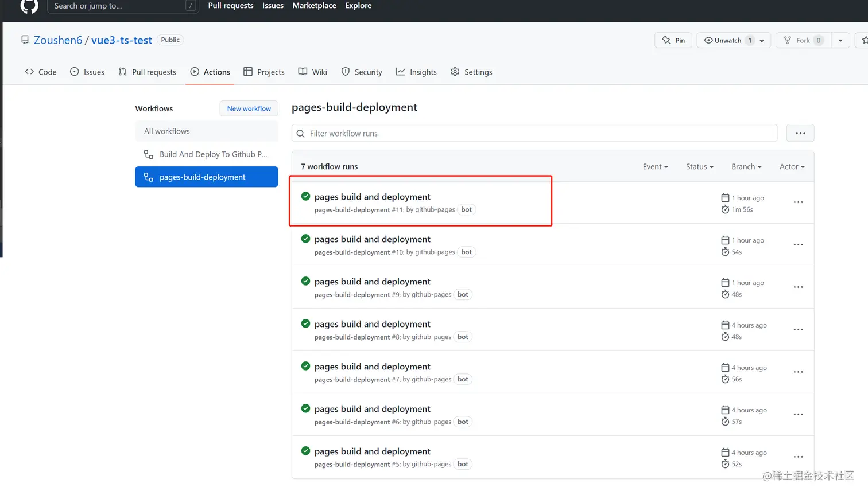868x495 pixels.
Task: Switch to the Insights tab
Action: pos(416,72)
